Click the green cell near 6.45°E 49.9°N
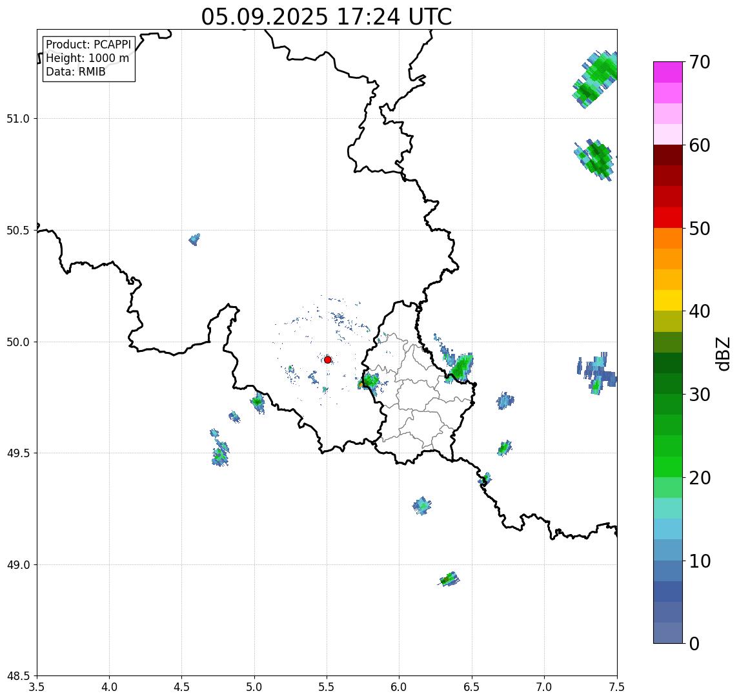Viewport: 739px width, 700px height. [460, 367]
